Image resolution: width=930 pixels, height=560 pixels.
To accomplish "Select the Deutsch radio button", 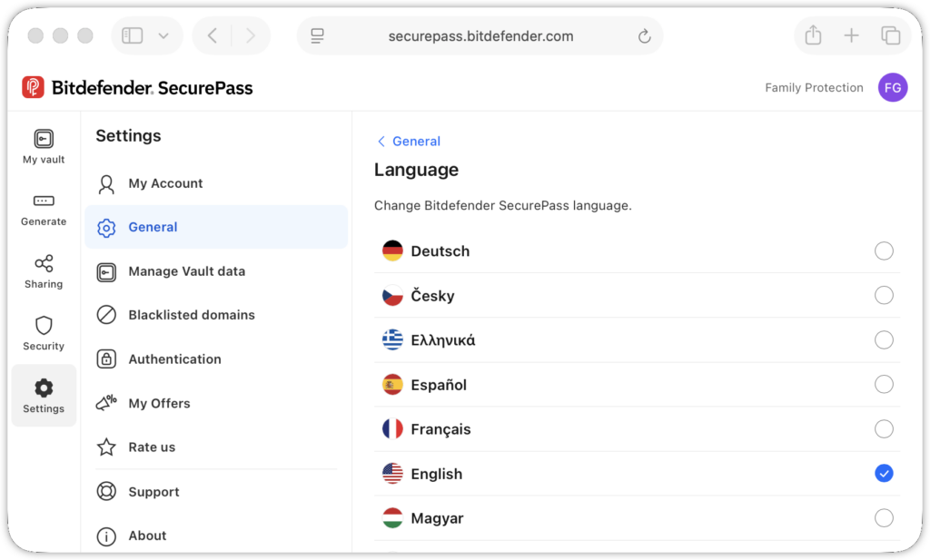I will [x=884, y=251].
